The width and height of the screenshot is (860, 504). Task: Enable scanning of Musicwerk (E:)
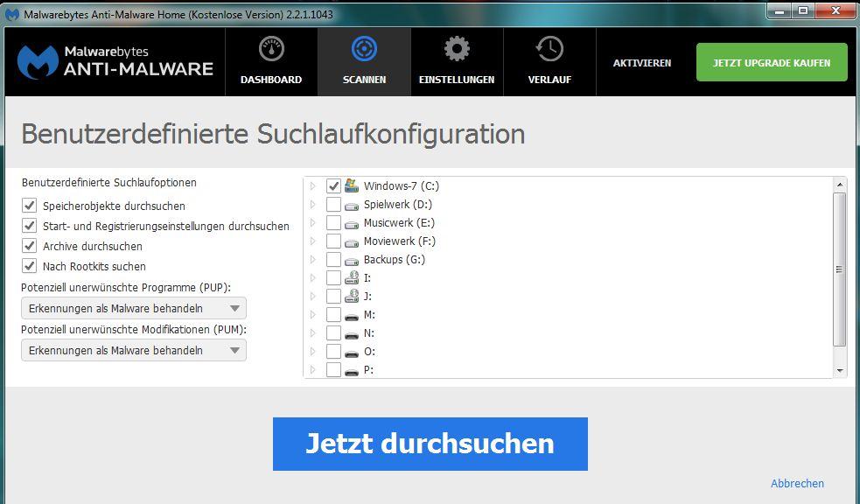click(x=333, y=222)
